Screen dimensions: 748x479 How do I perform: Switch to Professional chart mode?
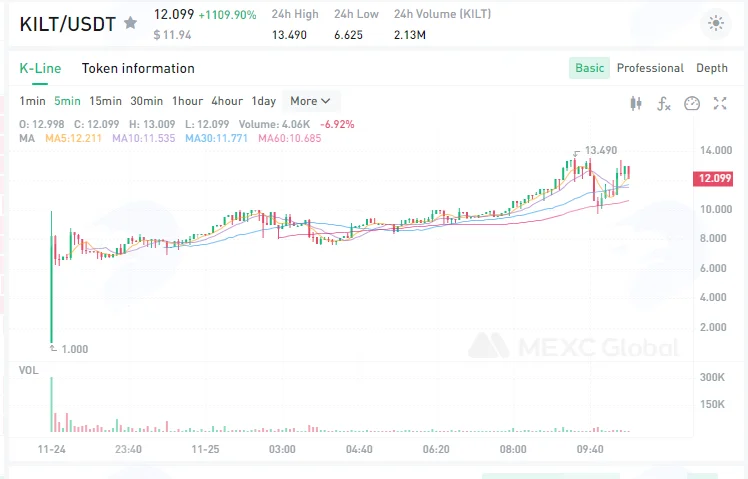click(650, 68)
